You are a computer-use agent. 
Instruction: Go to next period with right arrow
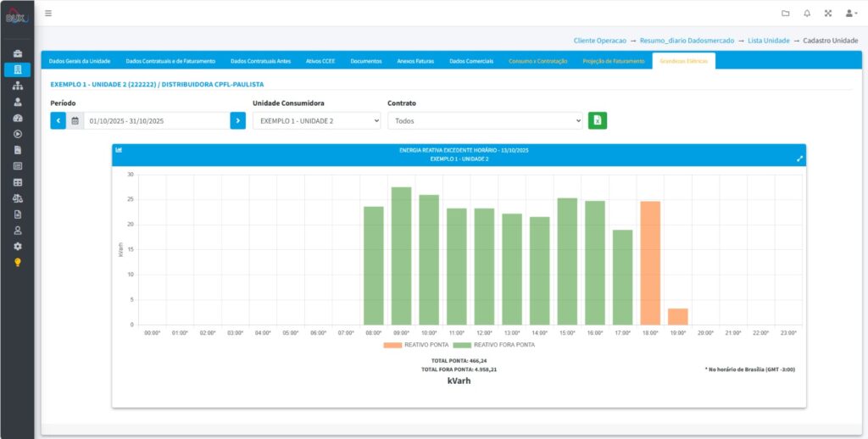238,121
